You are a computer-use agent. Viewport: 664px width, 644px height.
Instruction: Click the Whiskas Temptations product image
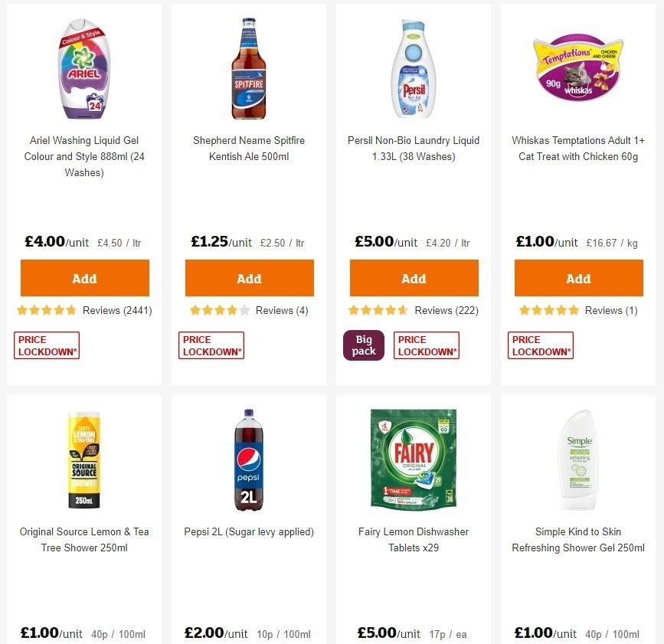point(578,67)
